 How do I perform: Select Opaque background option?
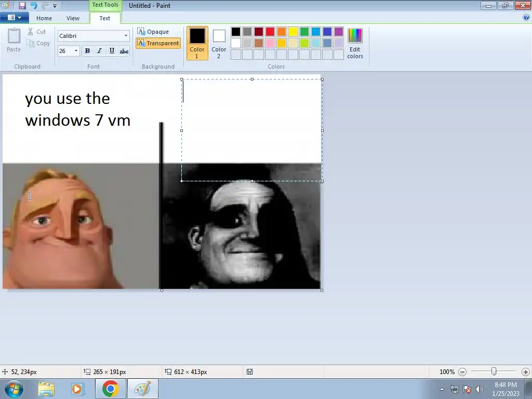point(153,32)
